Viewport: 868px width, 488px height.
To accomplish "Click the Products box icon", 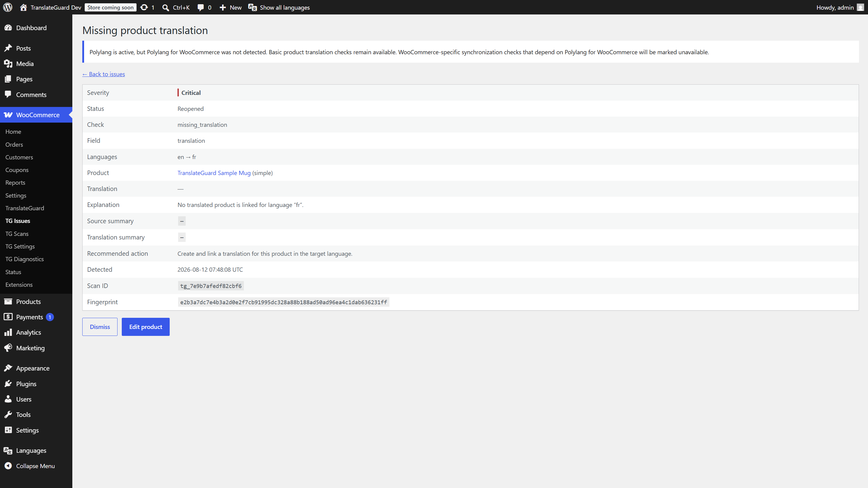I will (x=8, y=302).
